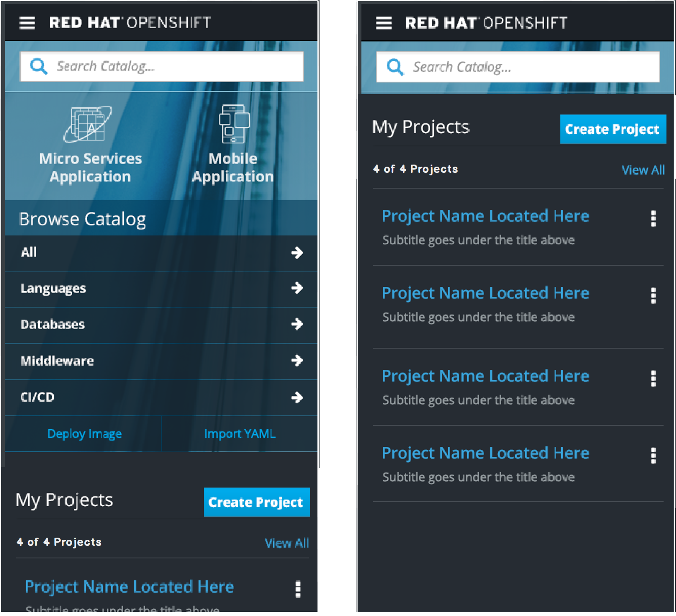Click Red Hat OpenShift logo in right screen
This screenshot has width=676, height=616.
point(487,23)
